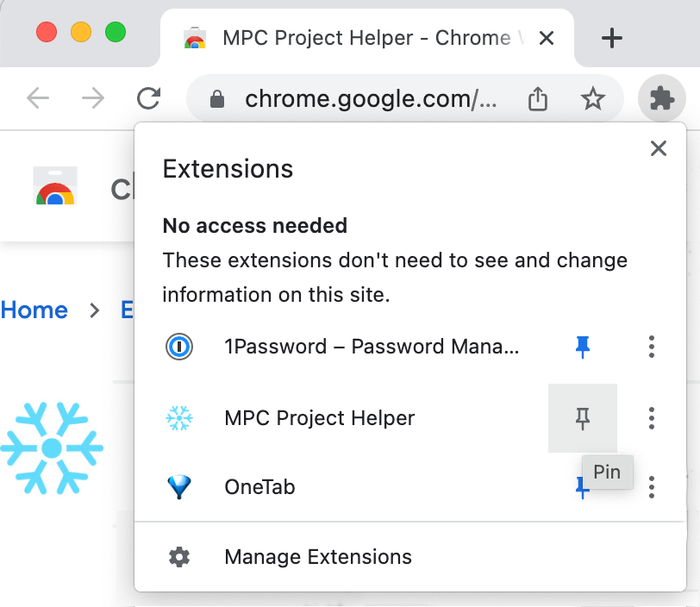Screen dimensions: 700x607
Task: Unpin the 1Password extension
Action: 583,347
